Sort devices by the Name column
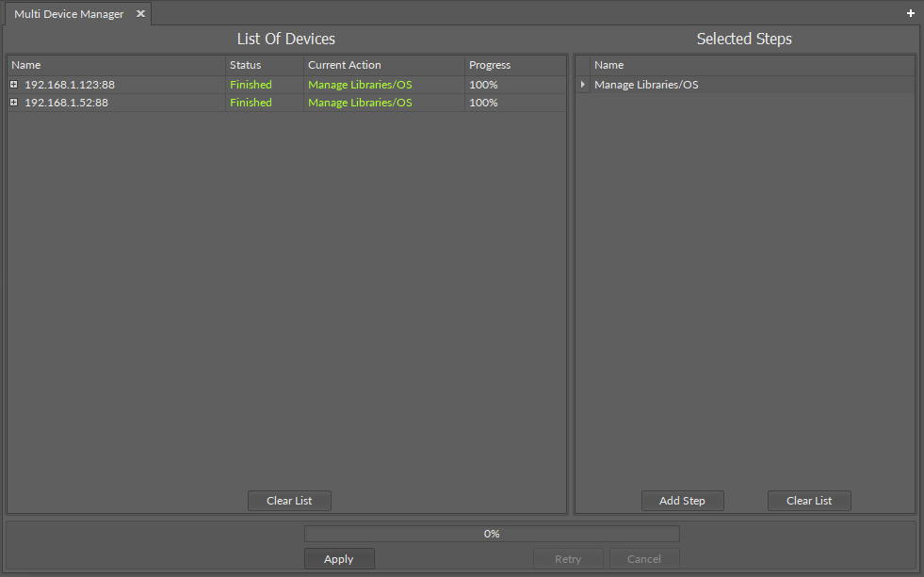 point(25,64)
